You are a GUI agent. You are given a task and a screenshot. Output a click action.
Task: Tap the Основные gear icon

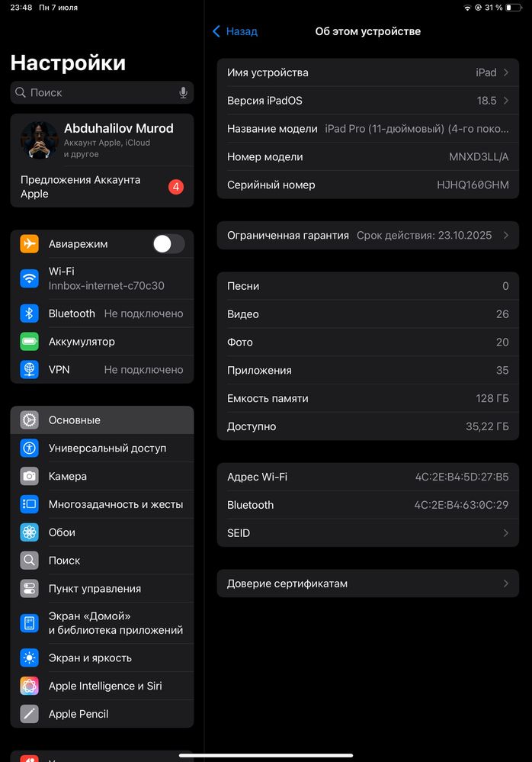tap(29, 420)
